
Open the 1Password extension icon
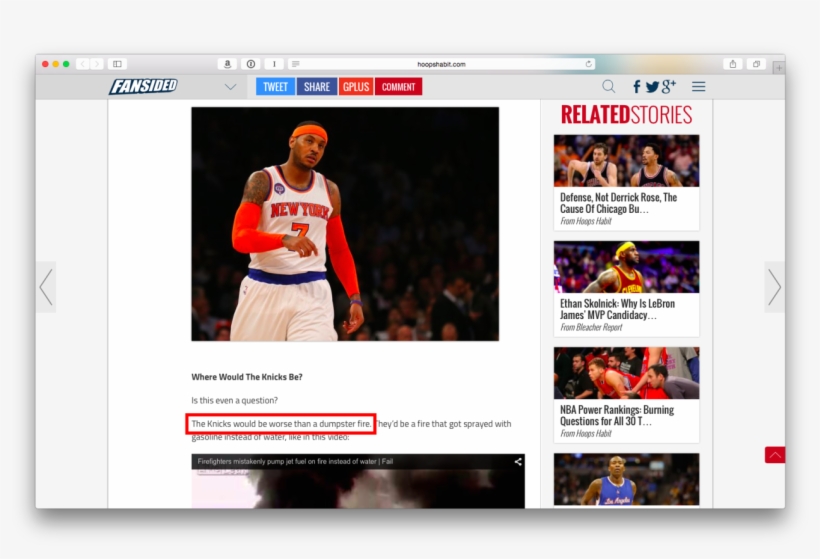click(x=251, y=64)
